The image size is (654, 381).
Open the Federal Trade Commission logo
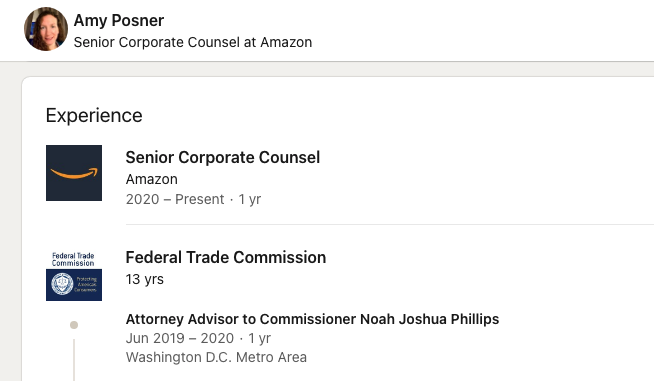coord(74,273)
